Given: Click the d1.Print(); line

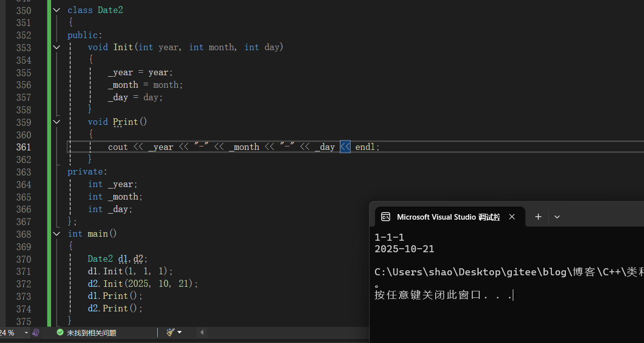Looking at the screenshot, I should [x=115, y=296].
